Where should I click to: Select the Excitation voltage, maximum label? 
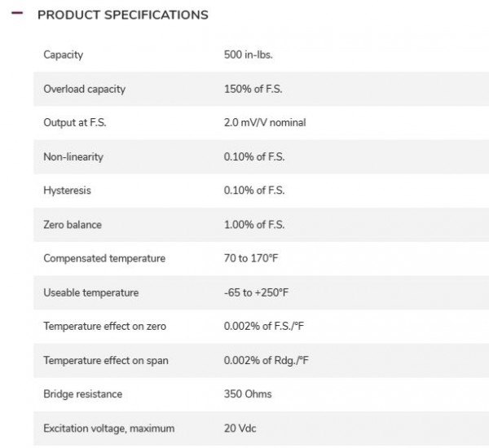tap(109, 428)
